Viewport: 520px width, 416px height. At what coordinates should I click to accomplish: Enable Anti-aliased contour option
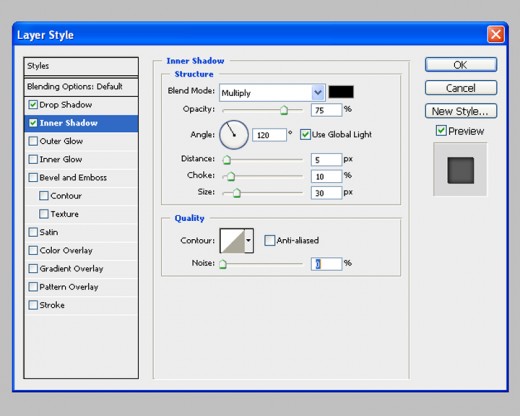pyautogui.click(x=269, y=240)
